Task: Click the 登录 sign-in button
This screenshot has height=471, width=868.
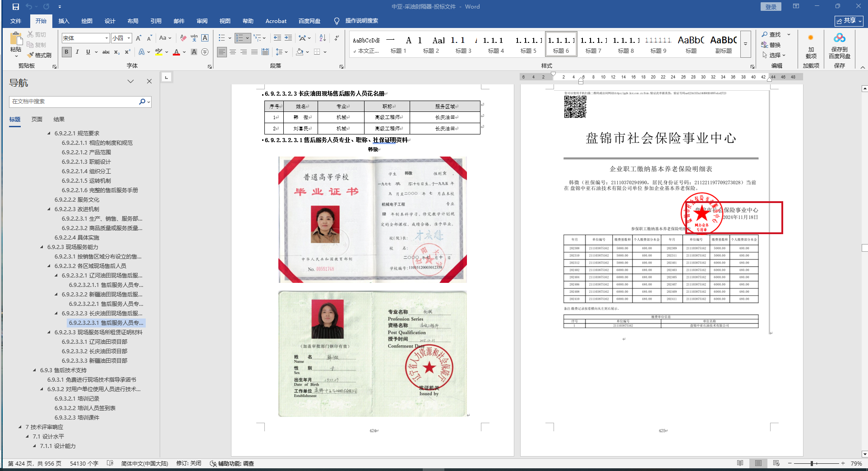Action: pos(771,7)
